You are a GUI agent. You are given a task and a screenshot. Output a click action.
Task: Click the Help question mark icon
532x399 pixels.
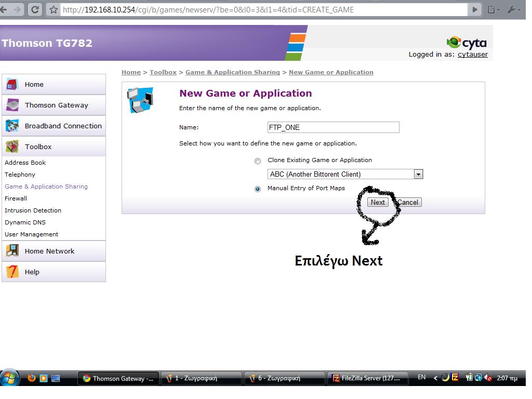pyautogui.click(x=12, y=272)
